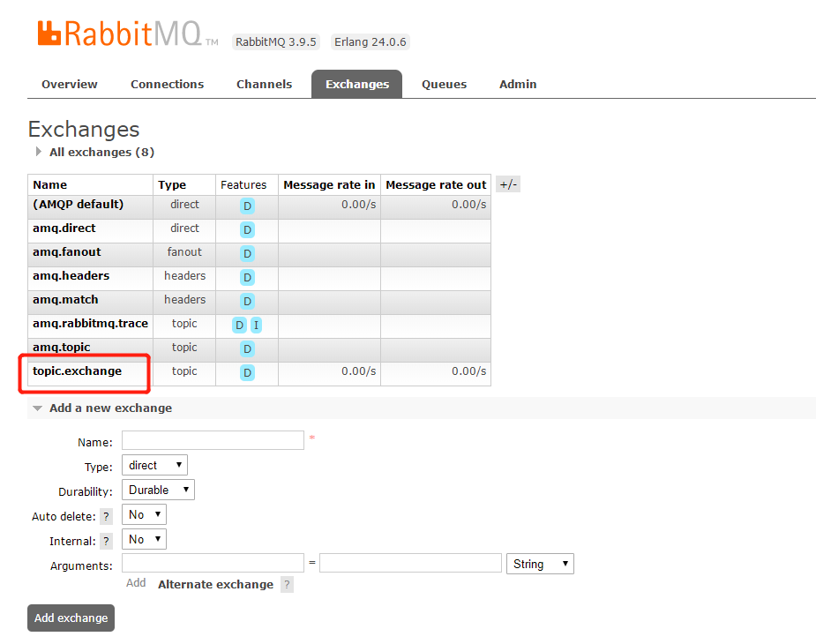816x644 pixels.
Task: Click the exchange Name input field
Action: tap(212, 440)
